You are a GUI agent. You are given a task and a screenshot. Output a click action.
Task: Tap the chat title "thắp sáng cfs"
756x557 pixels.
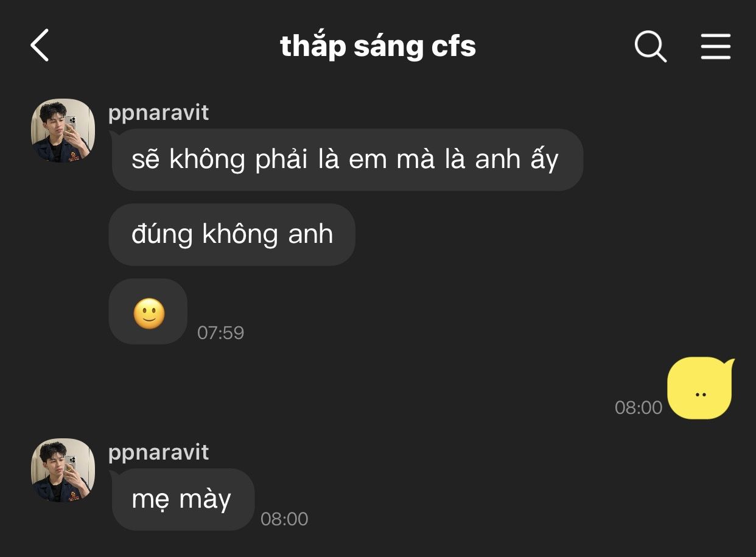pyautogui.click(x=377, y=46)
